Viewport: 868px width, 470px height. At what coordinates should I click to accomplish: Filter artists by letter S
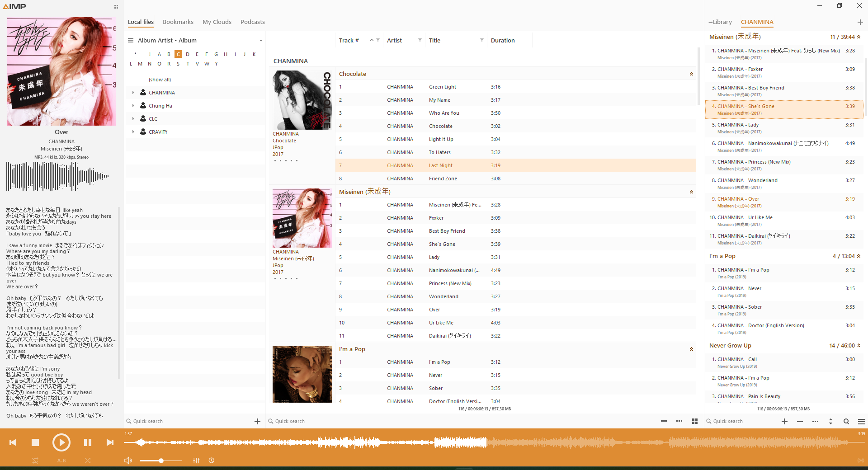click(178, 64)
